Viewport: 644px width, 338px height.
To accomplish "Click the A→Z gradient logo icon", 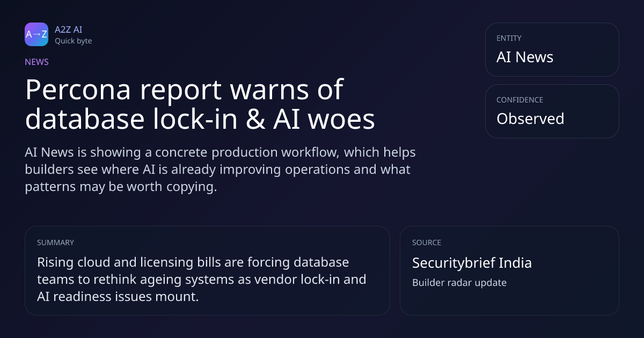I will [x=36, y=34].
